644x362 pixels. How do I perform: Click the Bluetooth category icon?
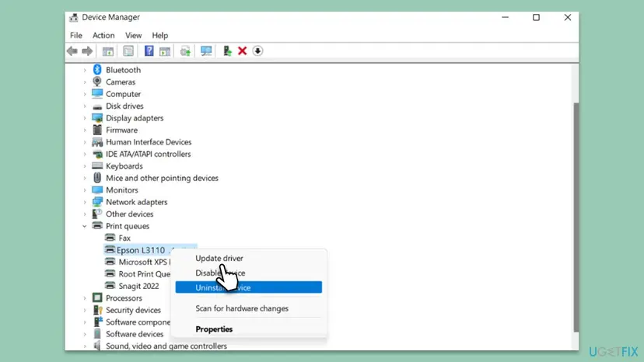(x=97, y=70)
